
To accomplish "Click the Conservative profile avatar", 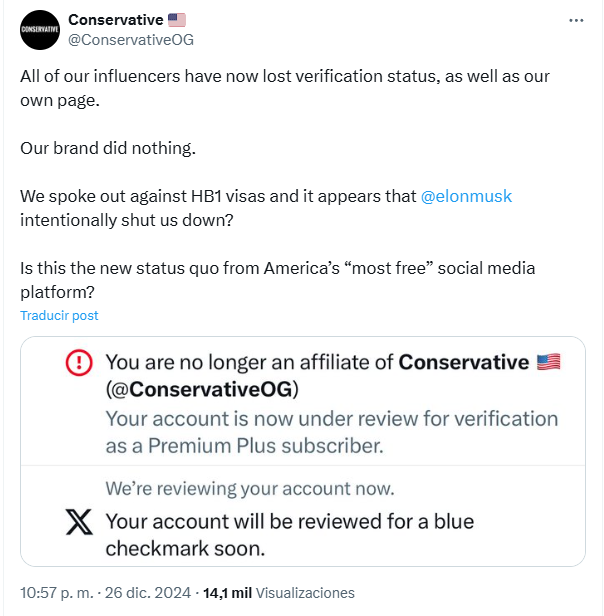I will tap(40, 30).
